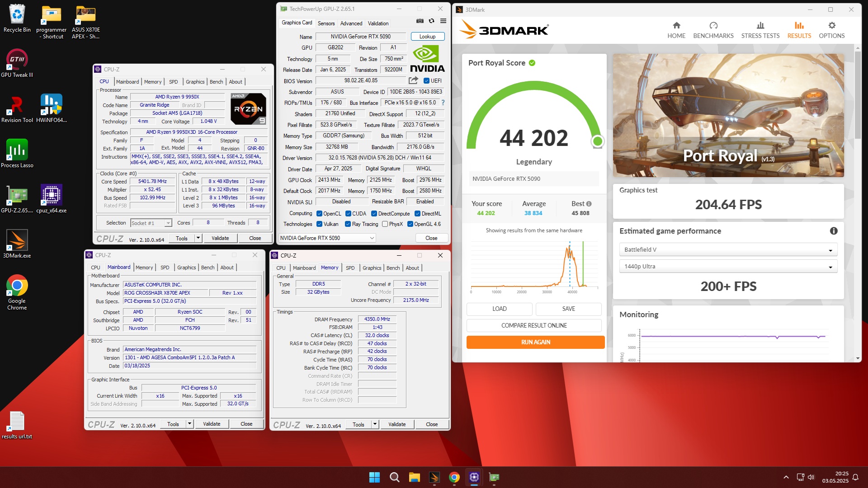Toggle UEFI checkbox in GPU-Z

tap(426, 81)
